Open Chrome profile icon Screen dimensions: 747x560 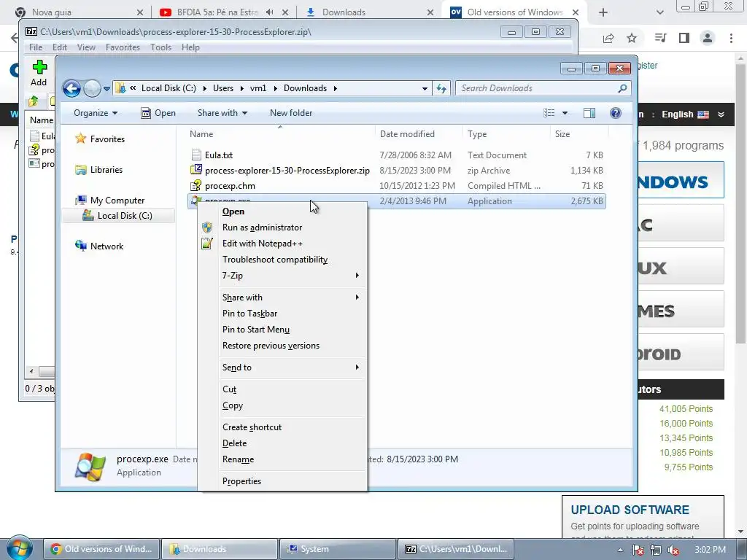coord(708,38)
